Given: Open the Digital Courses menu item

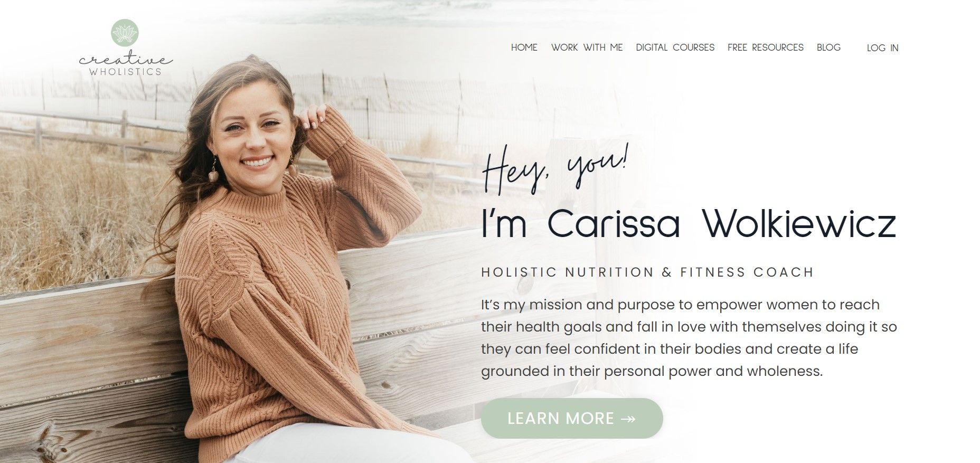Looking at the screenshot, I should click(675, 48).
